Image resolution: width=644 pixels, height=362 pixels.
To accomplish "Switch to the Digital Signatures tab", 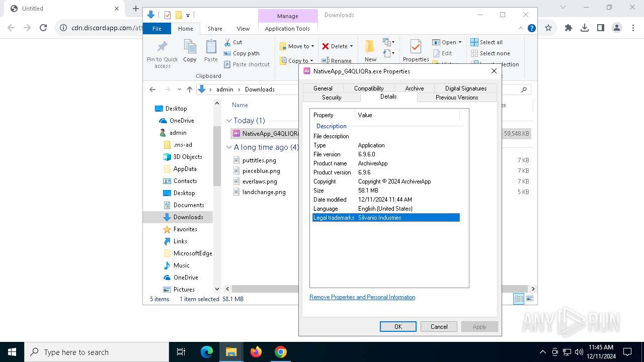I will pyautogui.click(x=466, y=88).
